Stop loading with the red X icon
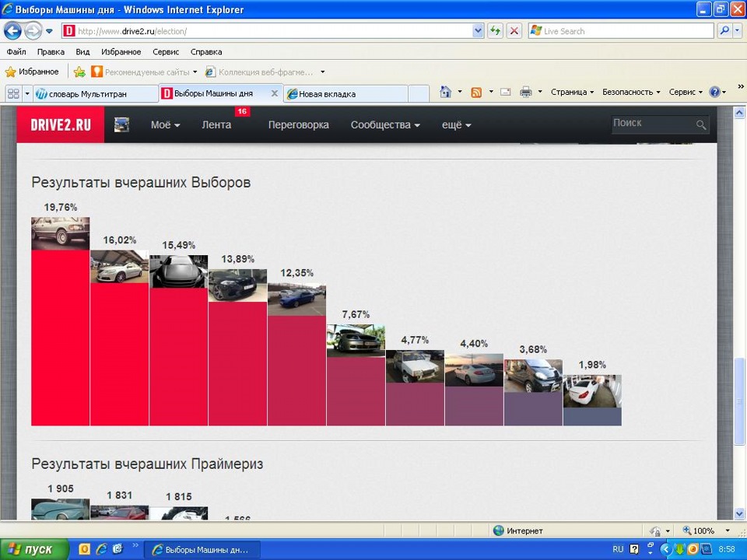The image size is (747, 560). (x=514, y=31)
